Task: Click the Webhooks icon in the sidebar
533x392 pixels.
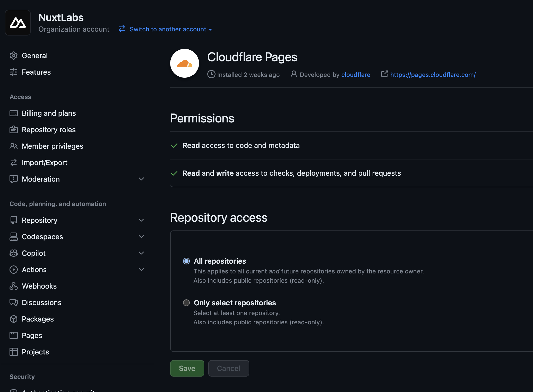Action: click(14, 286)
